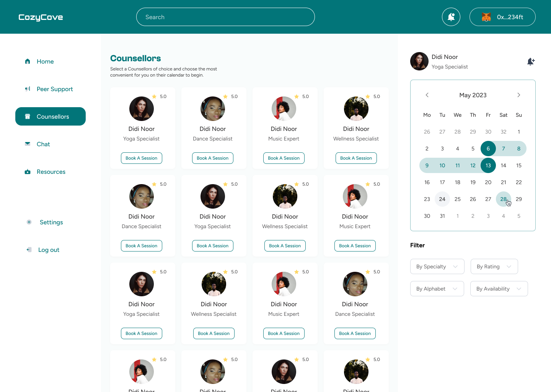This screenshot has width=551, height=392.
Task: Click the Home sidebar icon
Action: pyautogui.click(x=28, y=61)
